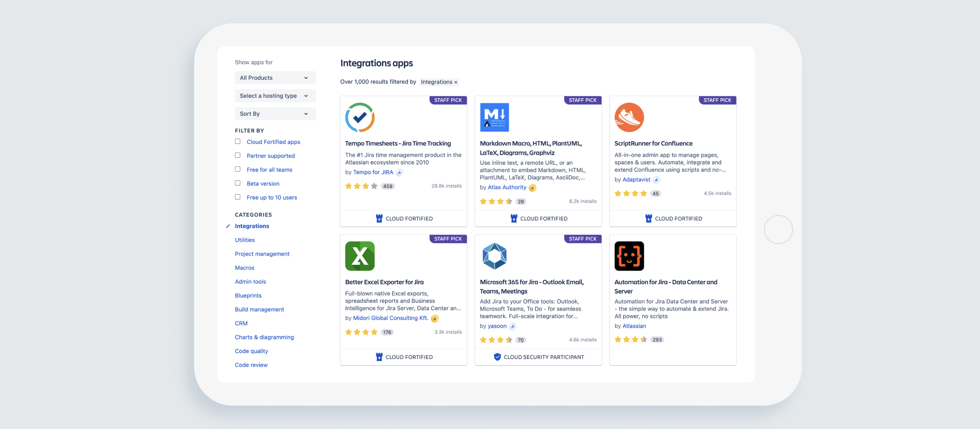Visit the Atlas Authority vendor link
This screenshot has width=980, height=429.
[507, 187]
